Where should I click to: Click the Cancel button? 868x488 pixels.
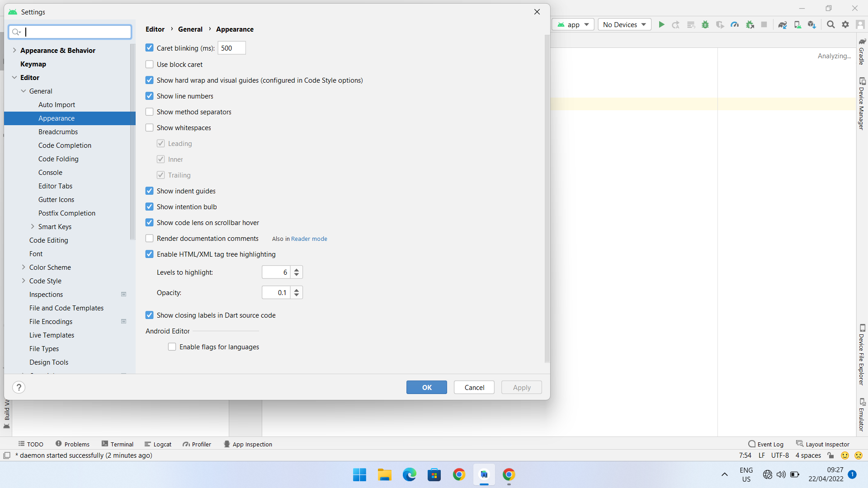[x=474, y=387]
